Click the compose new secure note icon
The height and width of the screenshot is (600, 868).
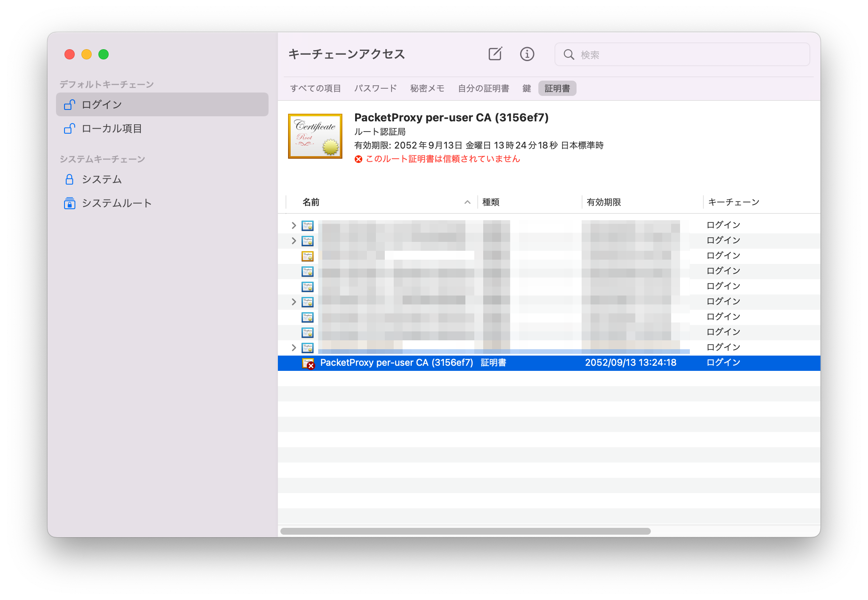click(495, 54)
